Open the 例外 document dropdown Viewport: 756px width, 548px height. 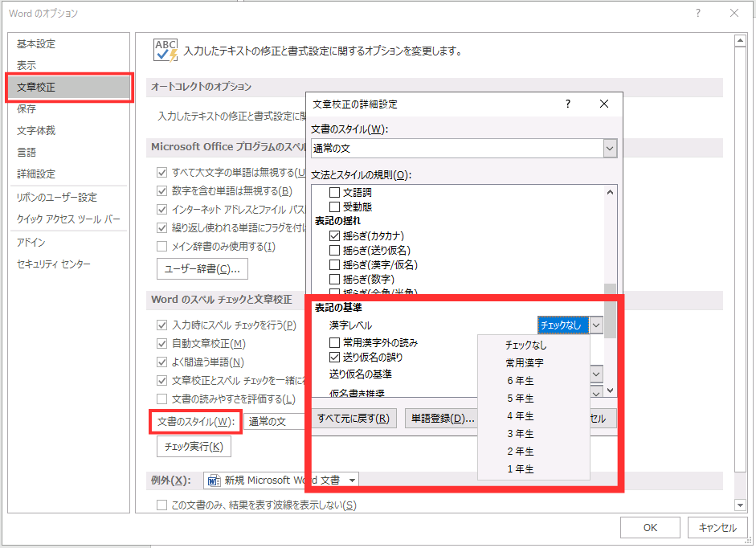tap(353, 481)
